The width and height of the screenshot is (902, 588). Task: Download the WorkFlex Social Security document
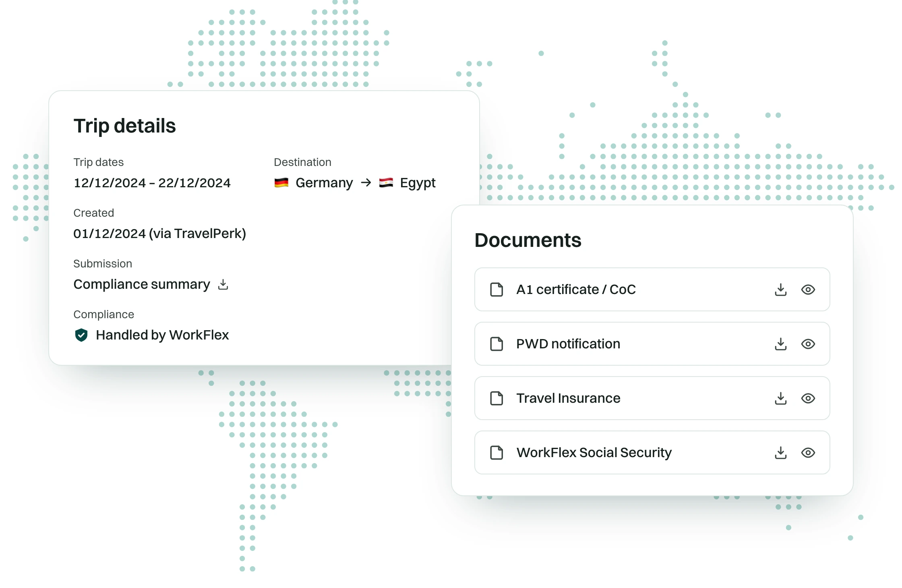[x=780, y=453]
